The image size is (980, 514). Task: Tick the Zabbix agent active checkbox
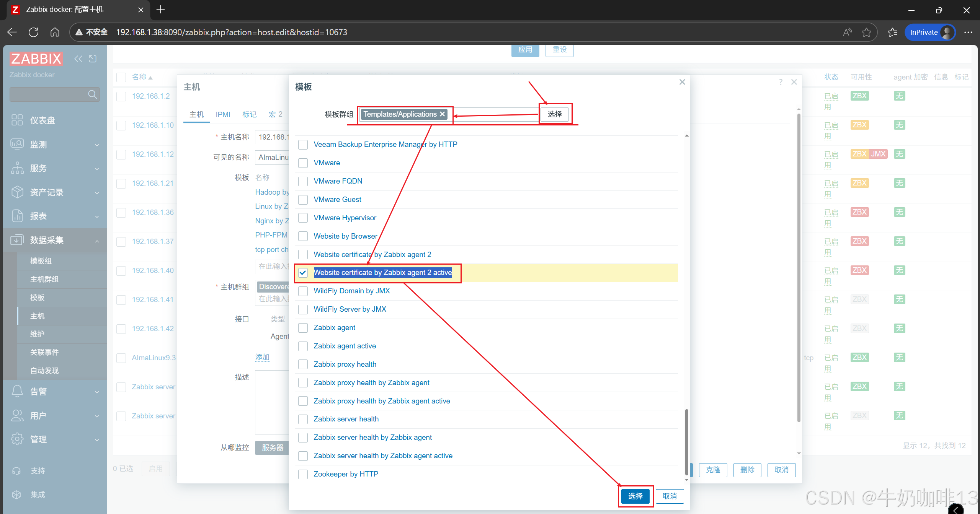point(303,346)
